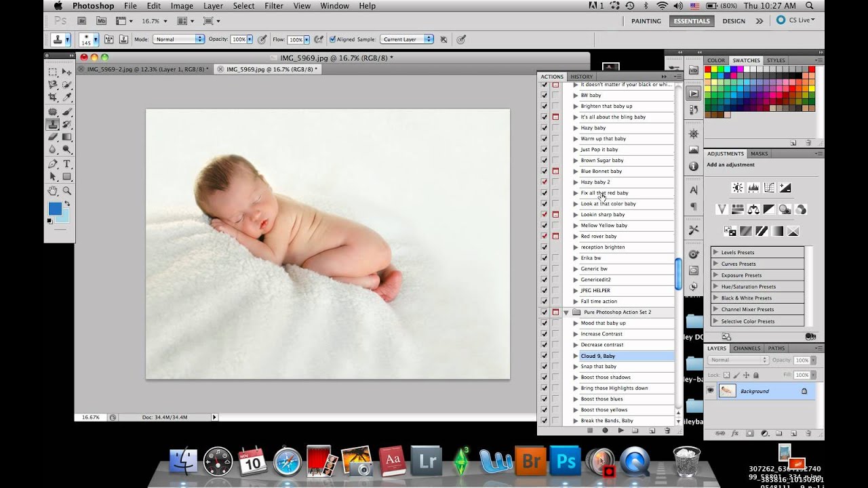This screenshot has width=868, height=488.
Task: Select the Gradient tool
Action: [x=67, y=137]
